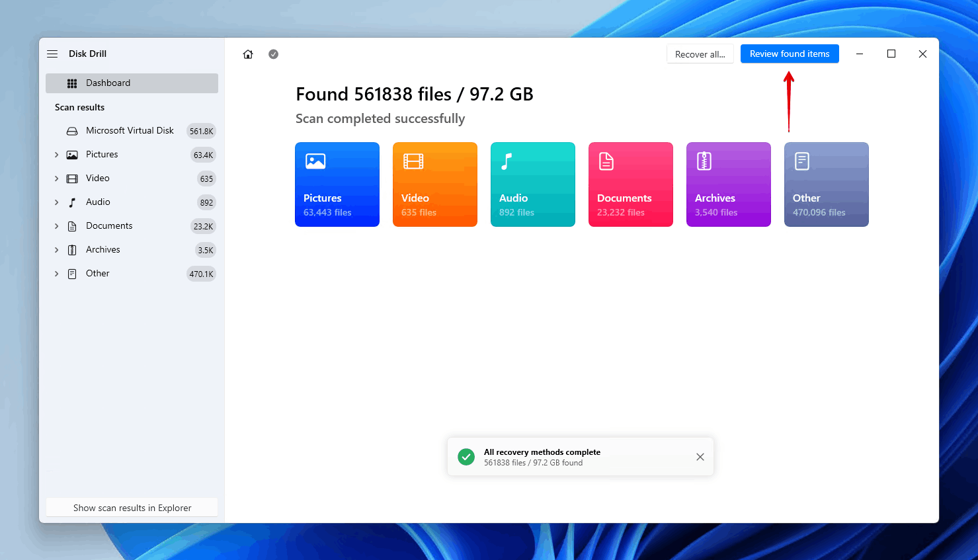Screen dimensions: 978x560
Task: Select the Dashboard grid icon
Action: 72,83
